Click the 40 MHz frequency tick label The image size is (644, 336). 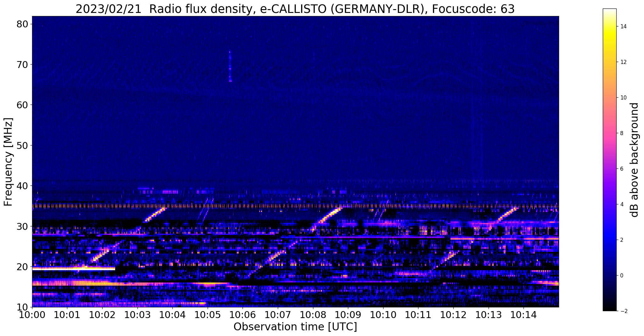[22, 186]
